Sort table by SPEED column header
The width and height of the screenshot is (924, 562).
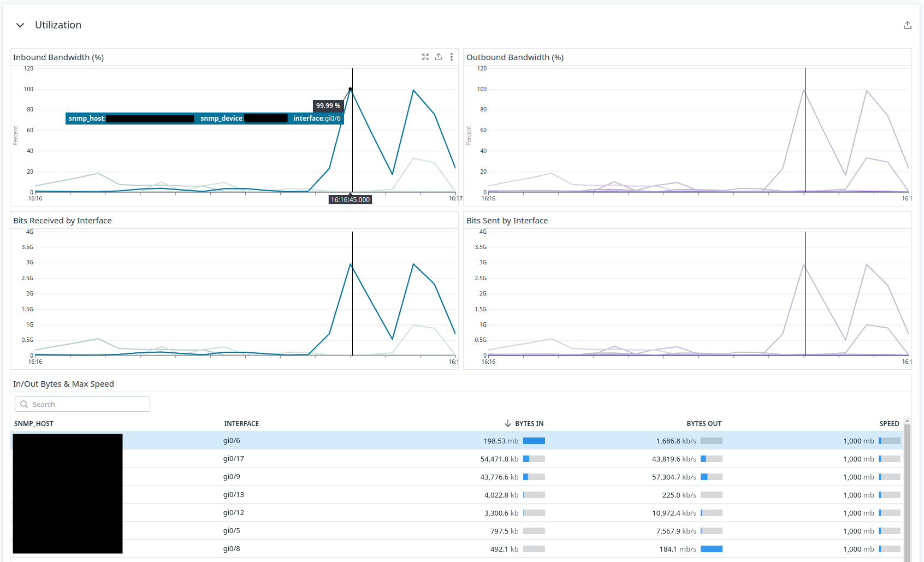(x=889, y=423)
